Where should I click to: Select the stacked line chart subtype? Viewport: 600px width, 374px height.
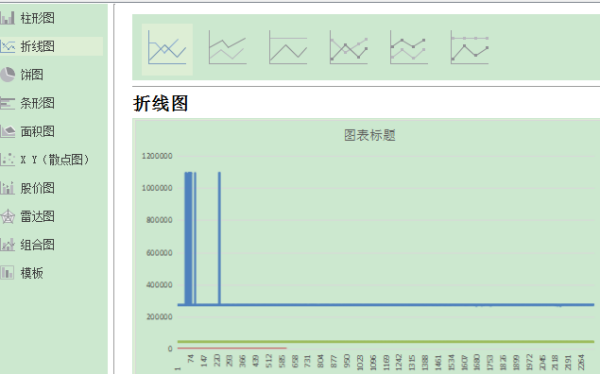228,48
